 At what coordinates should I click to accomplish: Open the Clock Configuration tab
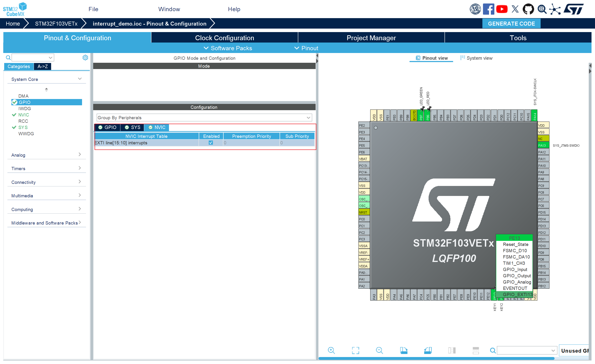click(x=224, y=38)
